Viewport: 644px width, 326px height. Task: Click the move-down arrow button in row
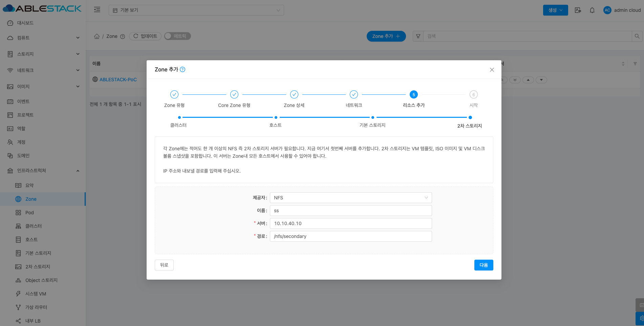[x=541, y=80]
